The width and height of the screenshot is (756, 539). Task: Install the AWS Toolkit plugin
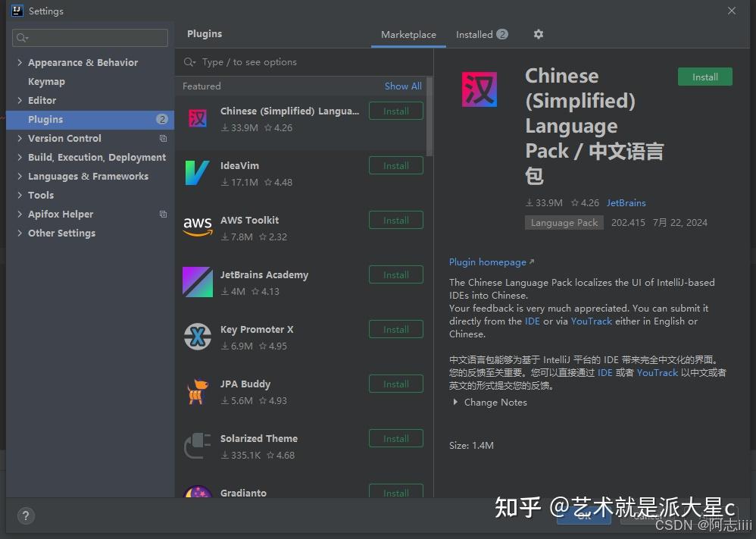point(396,220)
